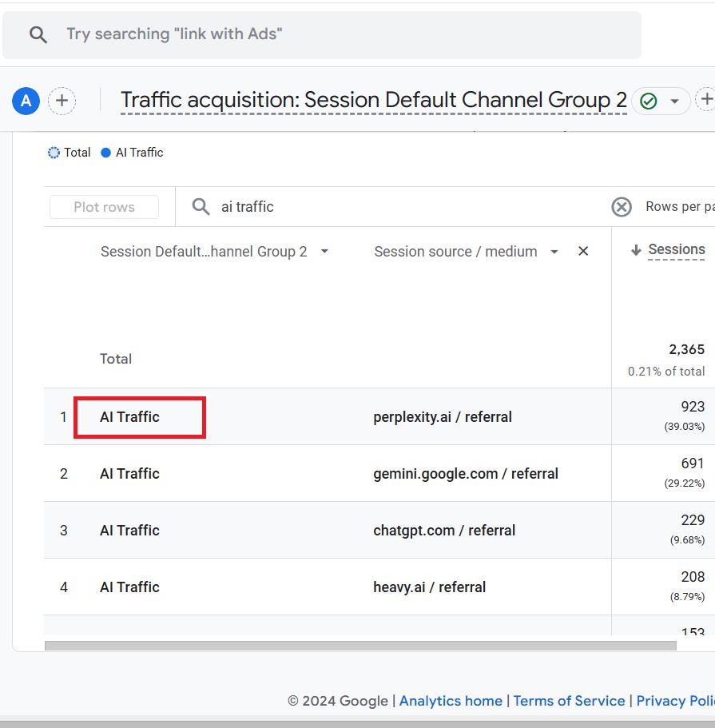
Task: Click AI Traffic in row 1
Action: pos(129,417)
